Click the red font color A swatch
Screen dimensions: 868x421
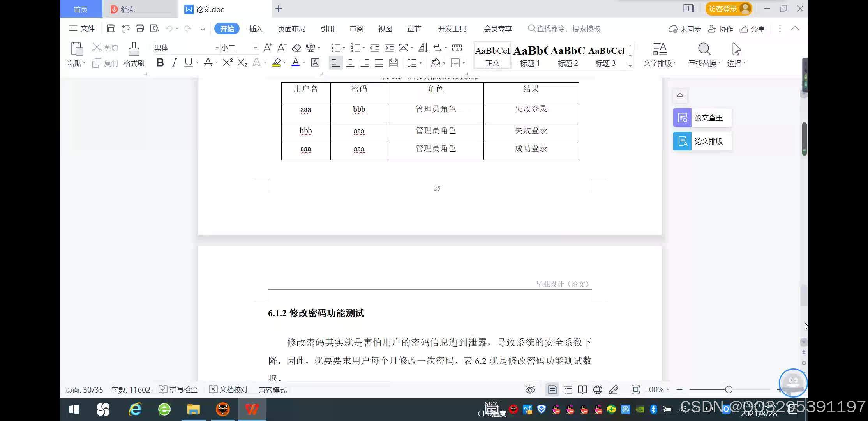tap(295, 62)
